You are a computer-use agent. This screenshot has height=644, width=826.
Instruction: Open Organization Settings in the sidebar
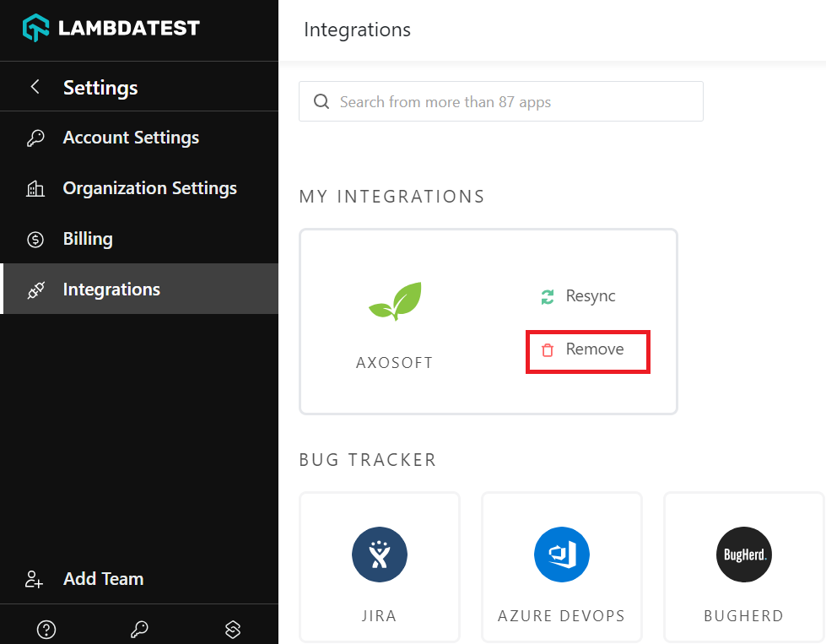point(149,188)
